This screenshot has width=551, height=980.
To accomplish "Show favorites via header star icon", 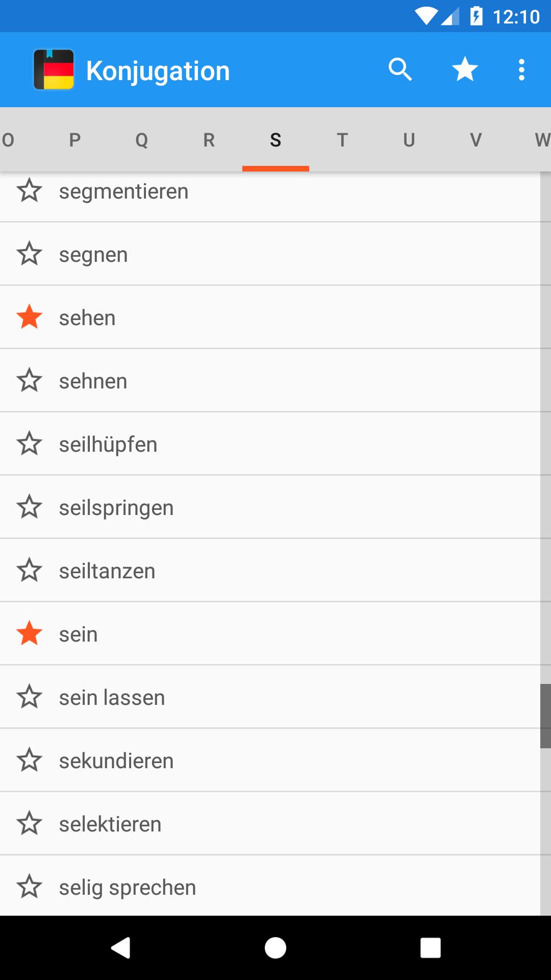I will (x=465, y=69).
